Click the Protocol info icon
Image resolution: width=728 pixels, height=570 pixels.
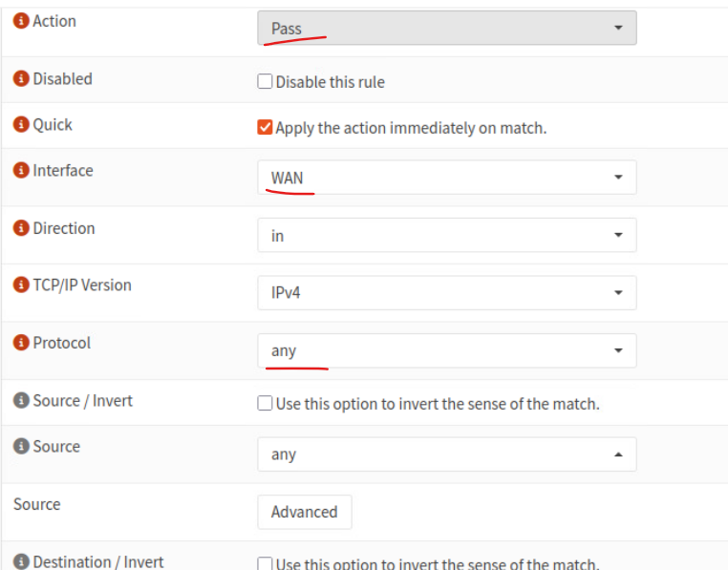click(21, 343)
